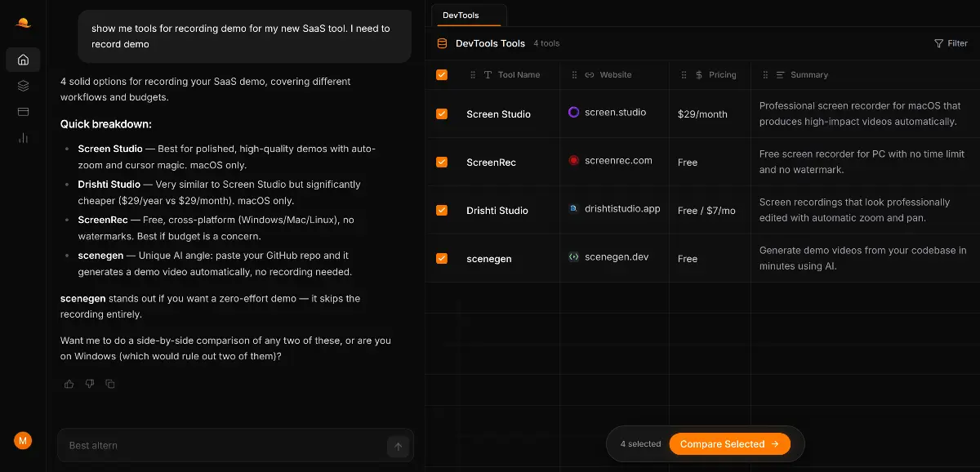Screen dimensions: 980x472
Task: Click the message input field at the bottom
Action: click(229, 445)
